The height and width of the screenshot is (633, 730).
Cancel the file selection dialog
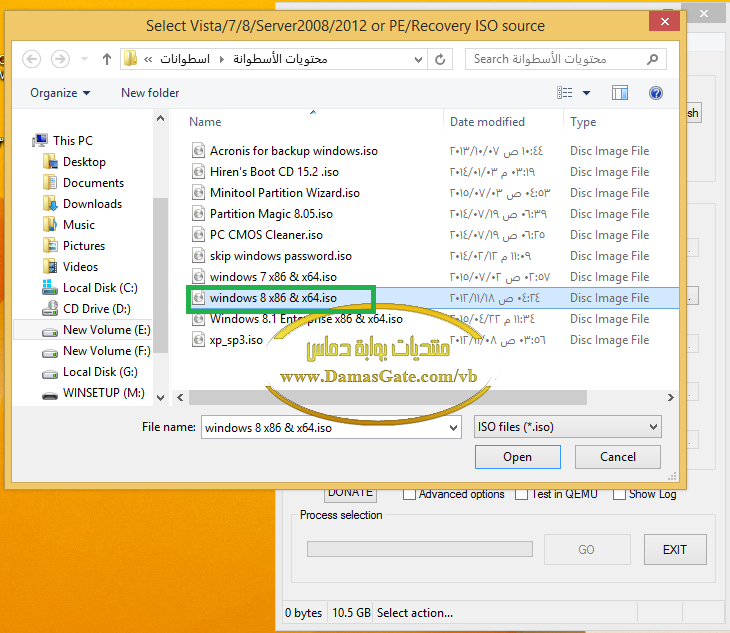coord(618,457)
